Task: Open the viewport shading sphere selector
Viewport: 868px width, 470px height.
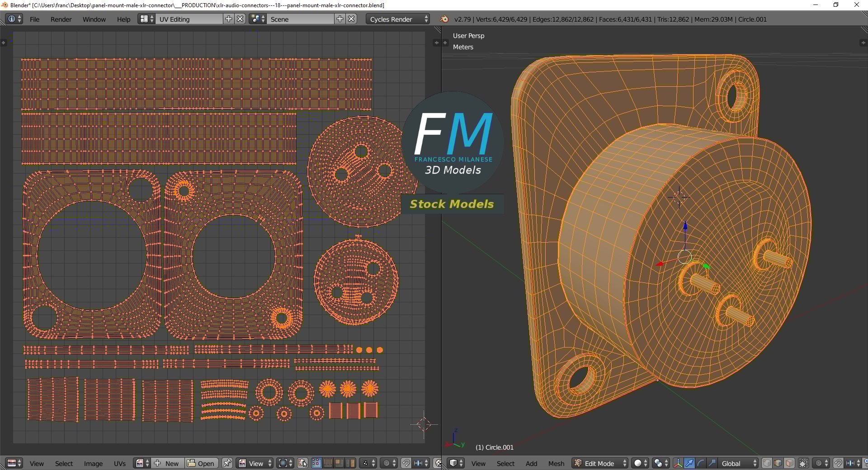Action: point(640,463)
